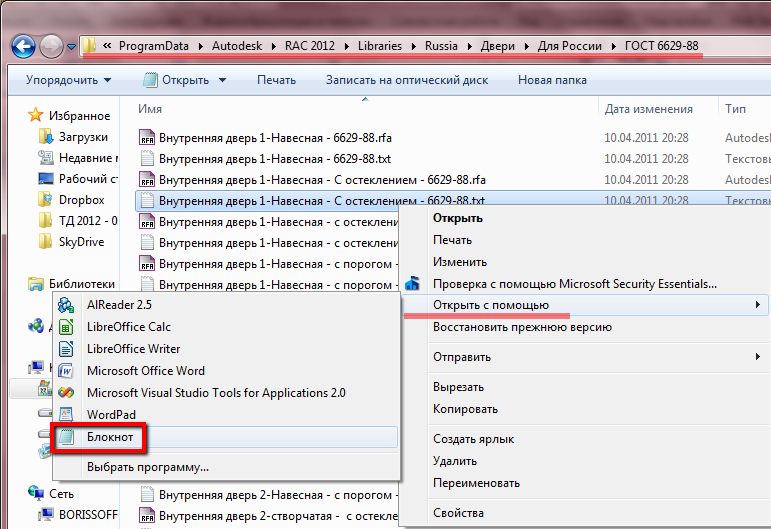
Task: Click the LibreOffice Calc icon
Action: point(66,327)
